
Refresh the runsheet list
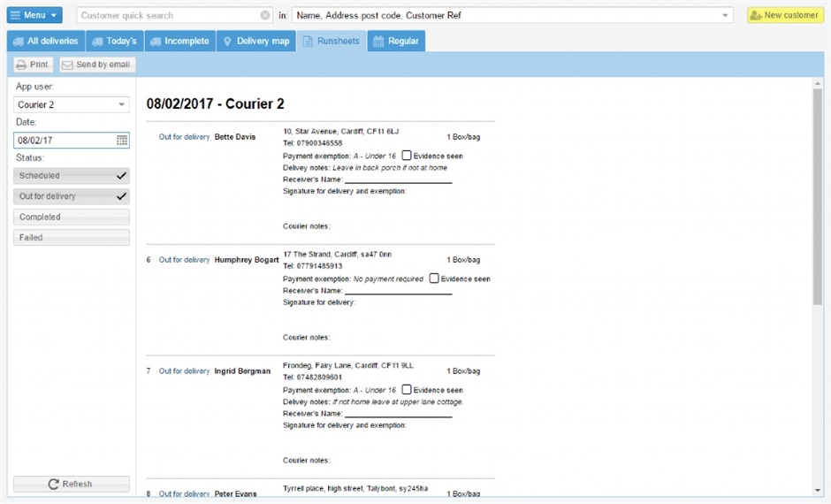point(71,484)
